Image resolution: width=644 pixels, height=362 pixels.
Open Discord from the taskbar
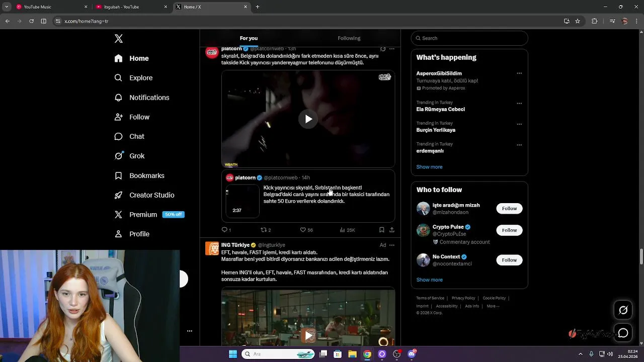tap(412, 354)
